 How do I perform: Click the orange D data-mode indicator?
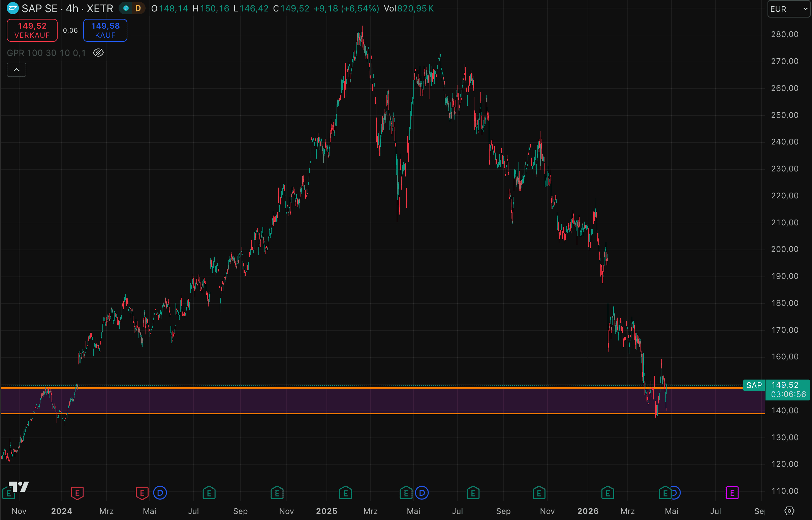click(x=138, y=8)
